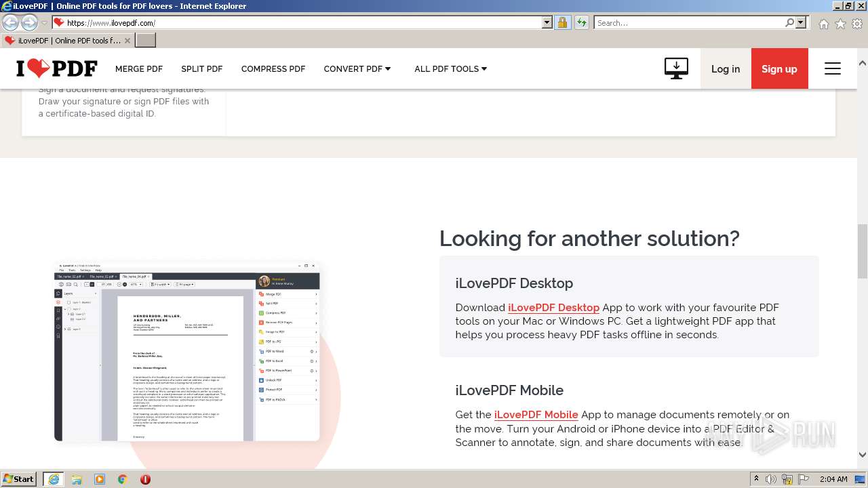This screenshot has width=868, height=488.
Task: Click the network tray icon
Action: (x=787, y=479)
